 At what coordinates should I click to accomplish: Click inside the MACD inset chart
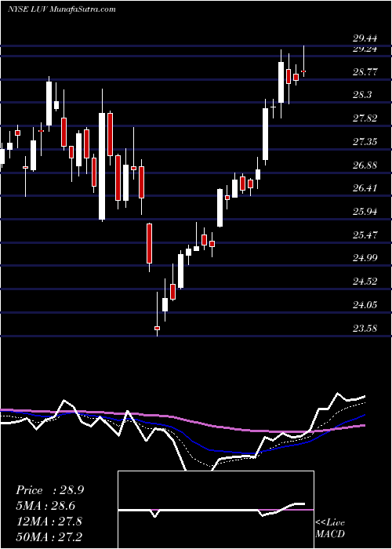(216, 510)
